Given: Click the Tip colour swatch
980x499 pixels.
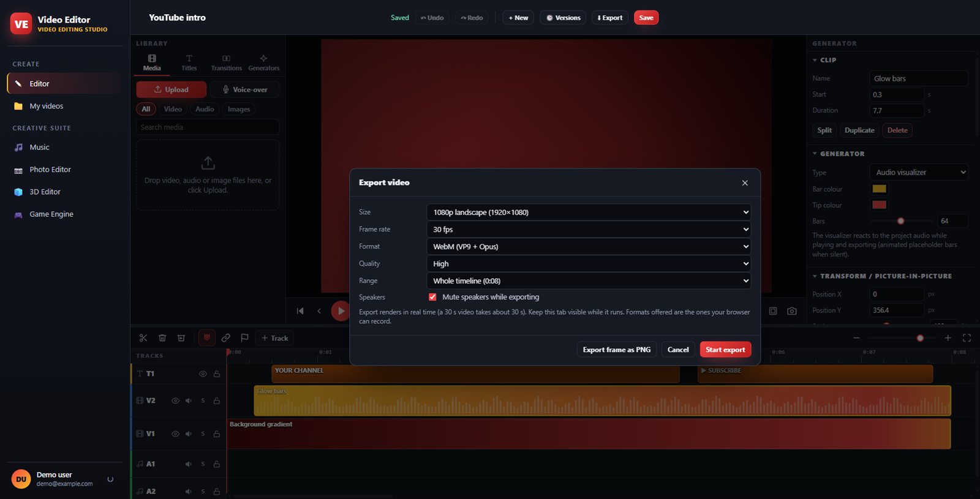Looking at the screenshot, I should click(x=879, y=204).
